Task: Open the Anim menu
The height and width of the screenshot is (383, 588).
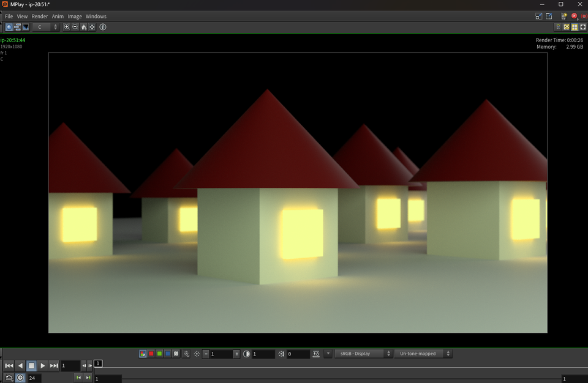Action: coord(58,17)
